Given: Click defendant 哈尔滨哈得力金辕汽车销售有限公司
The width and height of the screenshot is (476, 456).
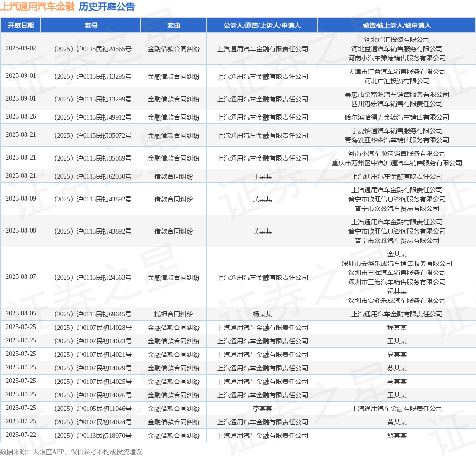Looking at the screenshot, I should click(x=397, y=117).
